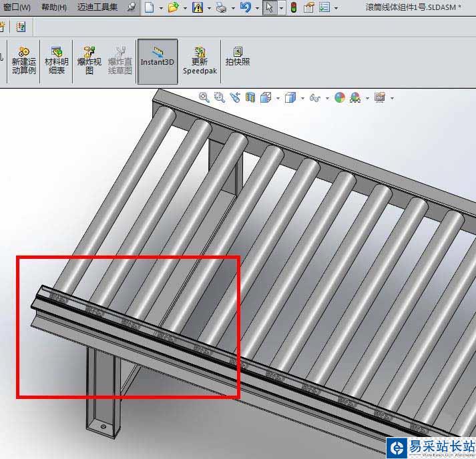The image size is (476, 459).
Task: Expand the Undo dropdown arrow
Action: 257,8
